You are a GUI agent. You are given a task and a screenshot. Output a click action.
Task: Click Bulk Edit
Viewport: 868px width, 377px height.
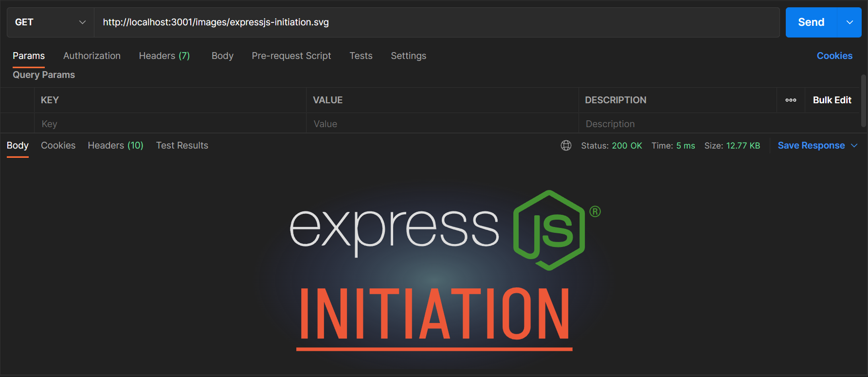(832, 100)
